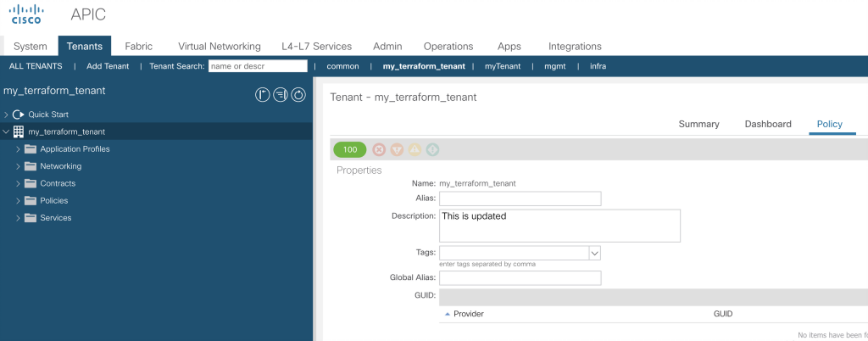Select the mgmt tenant link
Screen dimensions: 868x341
(554, 66)
